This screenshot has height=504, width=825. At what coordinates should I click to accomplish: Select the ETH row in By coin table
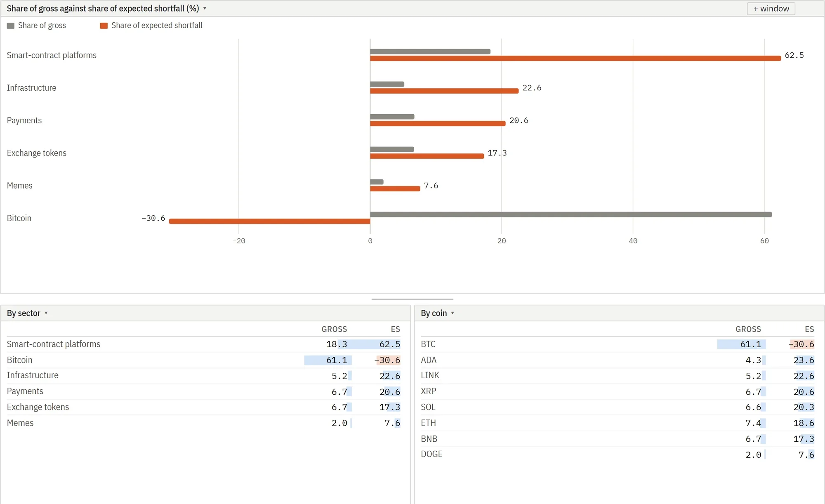(618, 423)
